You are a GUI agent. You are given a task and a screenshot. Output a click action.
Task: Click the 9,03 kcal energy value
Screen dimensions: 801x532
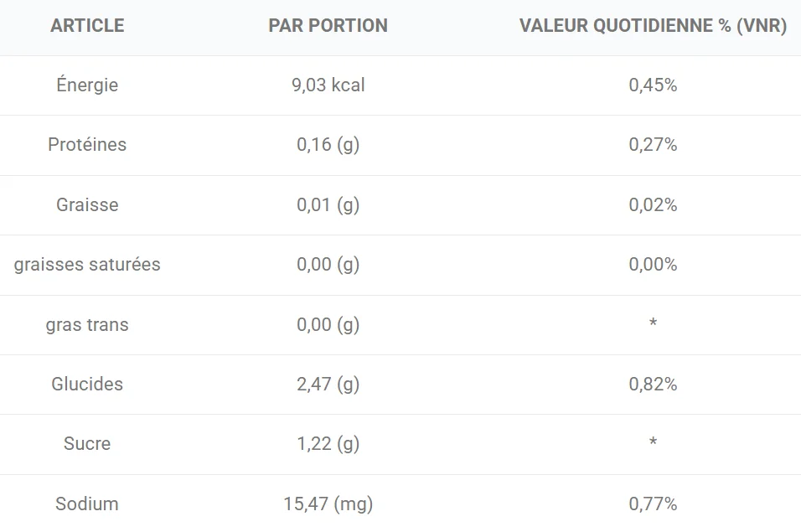pos(328,85)
